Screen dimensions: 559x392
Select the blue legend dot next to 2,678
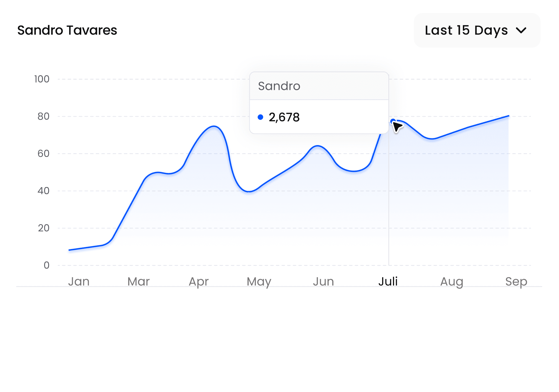[261, 116]
